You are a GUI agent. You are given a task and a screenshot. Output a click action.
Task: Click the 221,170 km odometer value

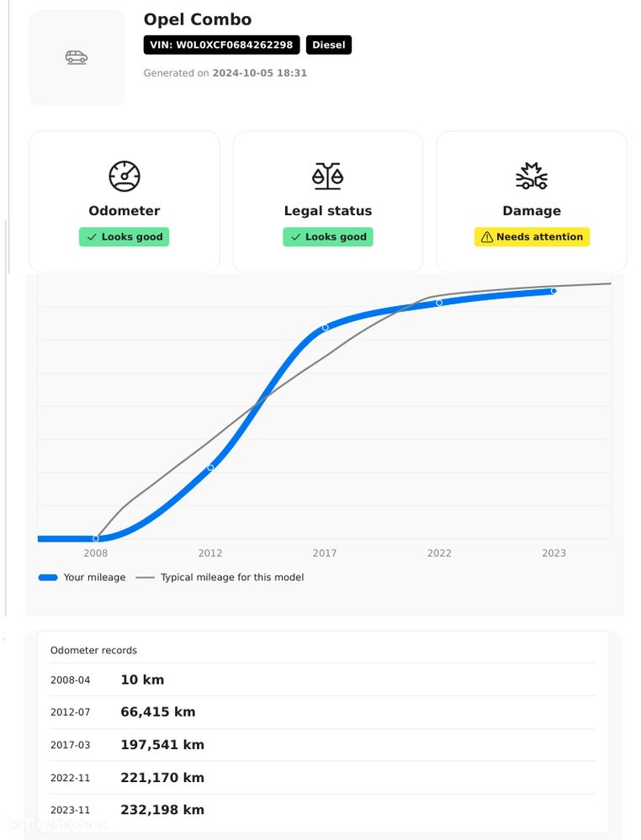point(162,777)
